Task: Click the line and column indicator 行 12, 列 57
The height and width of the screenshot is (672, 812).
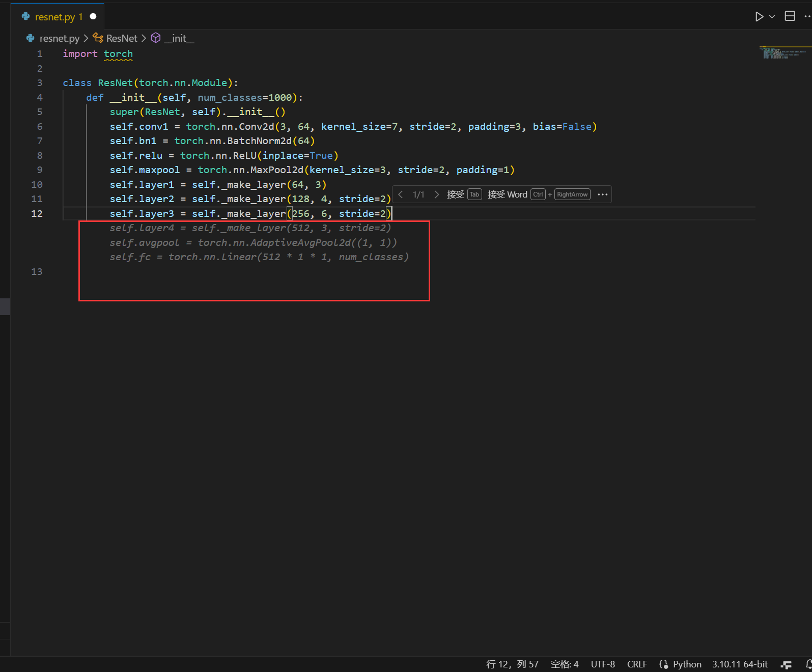Action: 512,664
